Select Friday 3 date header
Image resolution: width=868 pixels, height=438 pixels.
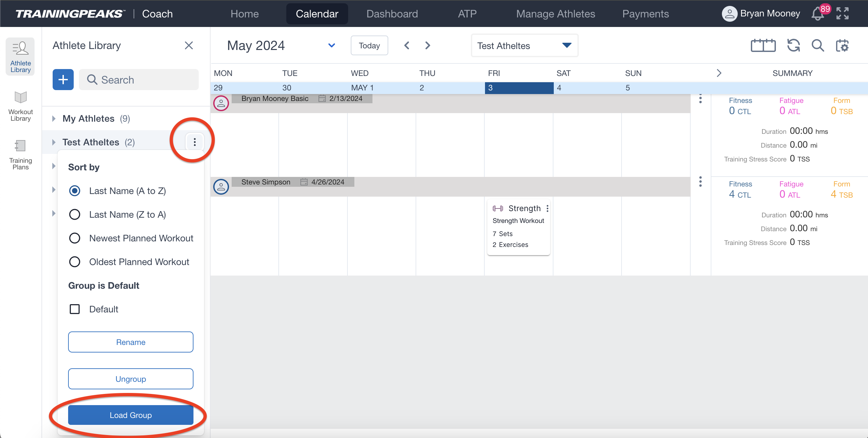pos(519,88)
